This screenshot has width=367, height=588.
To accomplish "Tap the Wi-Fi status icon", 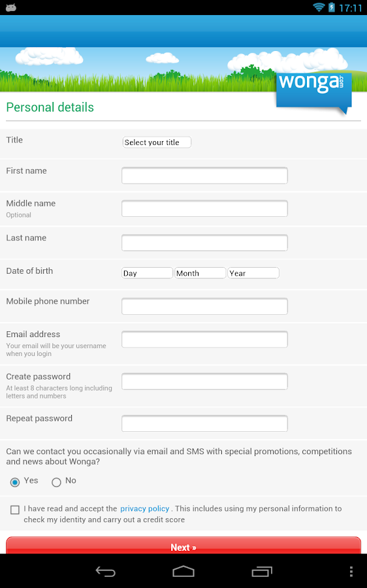I will pos(319,7).
